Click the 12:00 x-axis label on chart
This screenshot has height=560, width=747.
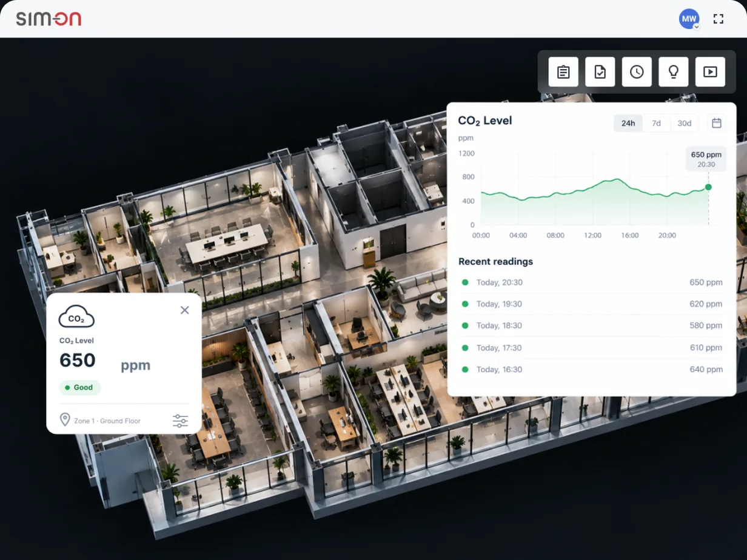592,235
